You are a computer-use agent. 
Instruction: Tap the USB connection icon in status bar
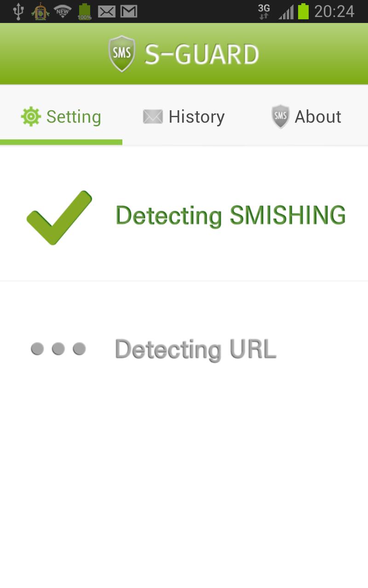coord(18,11)
